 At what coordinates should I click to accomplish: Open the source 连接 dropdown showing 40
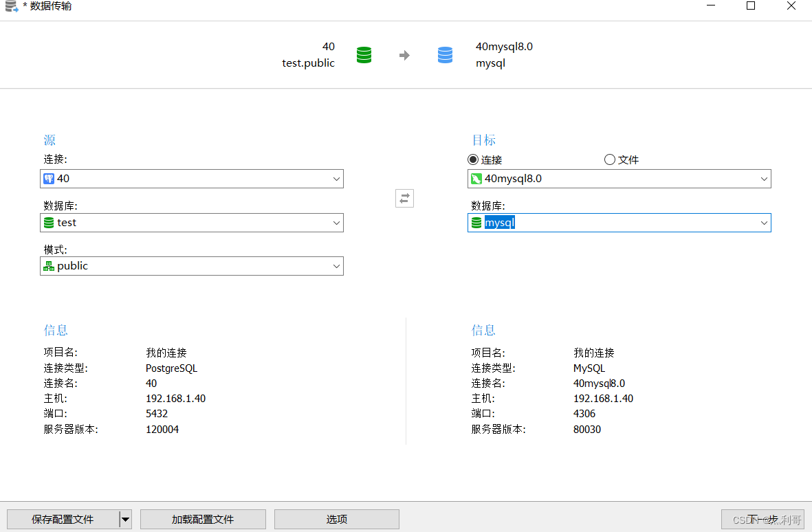[x=336, y=178]
